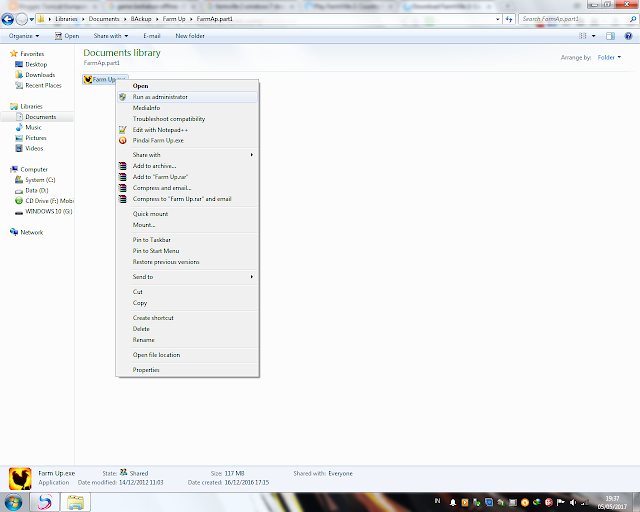The width and height of the screenshot is (640, 512).
Task: Click the Open toolbar button
Action: [x=67, y=36]
